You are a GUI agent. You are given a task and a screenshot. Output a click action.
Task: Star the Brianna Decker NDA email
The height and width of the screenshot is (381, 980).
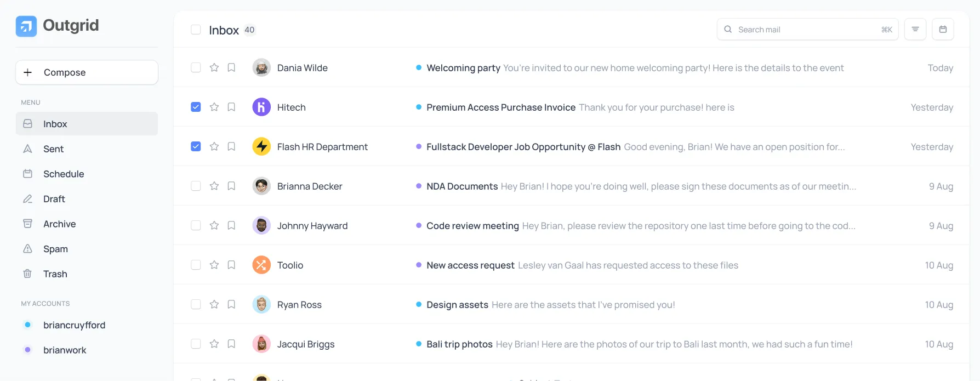[x=214, y=186]
